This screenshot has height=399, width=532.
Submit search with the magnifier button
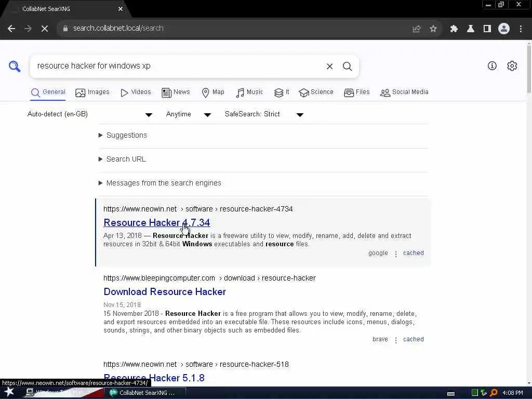click(x=347, y=66)
